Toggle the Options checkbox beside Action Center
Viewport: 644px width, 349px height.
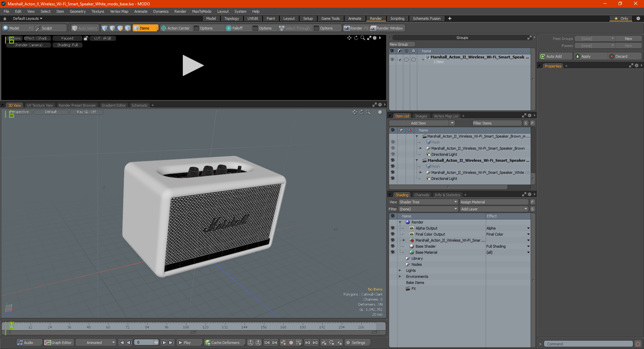pos(197,28)
